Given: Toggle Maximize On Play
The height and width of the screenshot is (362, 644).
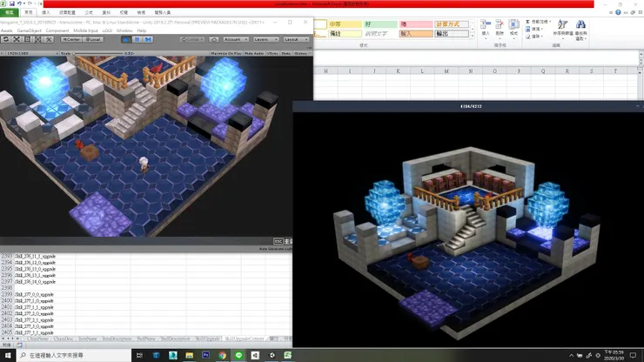Looking at the screenshot, I should pyautogui.click(x=226, y=53).
